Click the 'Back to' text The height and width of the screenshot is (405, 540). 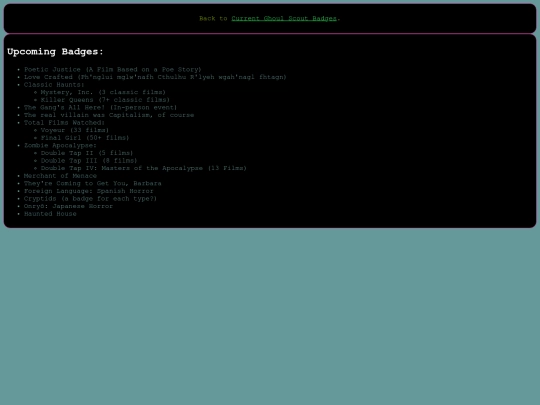[213, 18]
